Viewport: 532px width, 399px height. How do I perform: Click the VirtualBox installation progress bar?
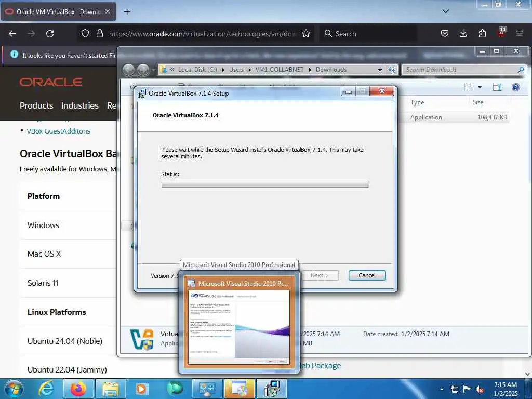[265, 184]
